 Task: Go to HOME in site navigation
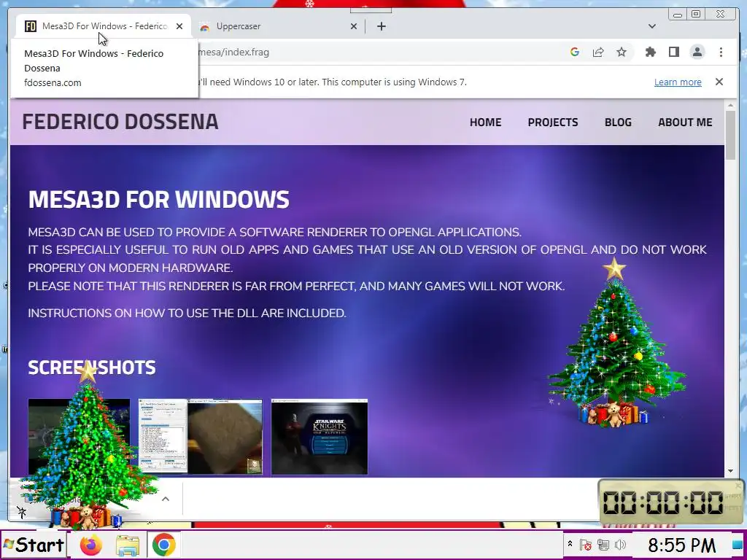click(x=485, y=122)
